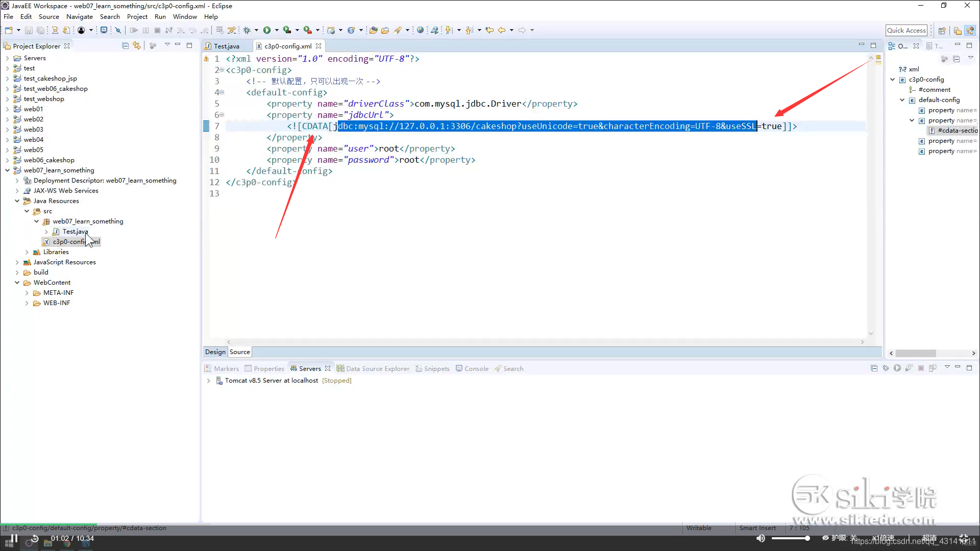Select the Save icon in the toolbar

coord(29,30)
